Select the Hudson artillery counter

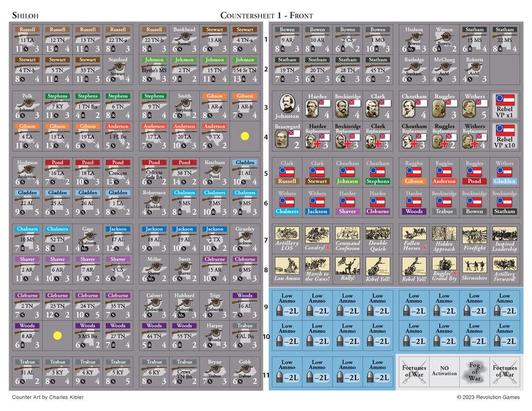pyautogui.click(x=414, y=39)
